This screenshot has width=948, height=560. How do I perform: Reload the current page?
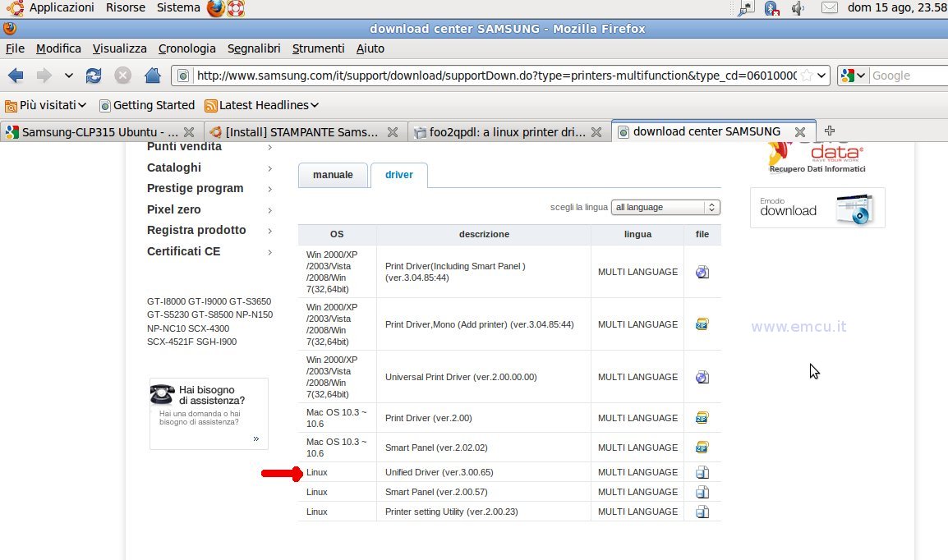(94, 76)
